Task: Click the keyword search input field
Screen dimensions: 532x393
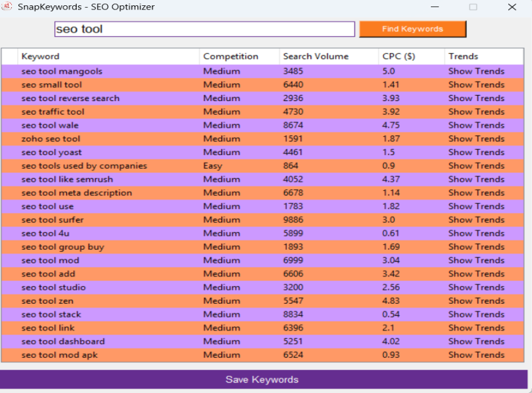Action: tap(204, 29)
